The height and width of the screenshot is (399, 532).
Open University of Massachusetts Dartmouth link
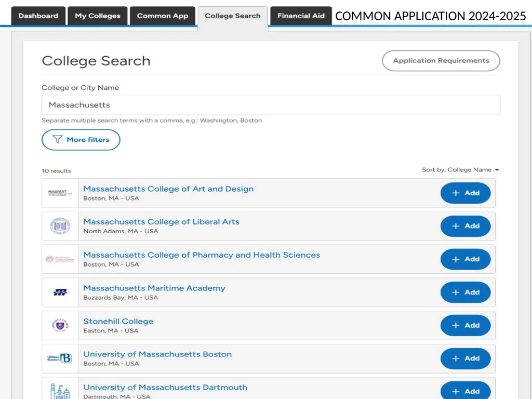(165, 388)
